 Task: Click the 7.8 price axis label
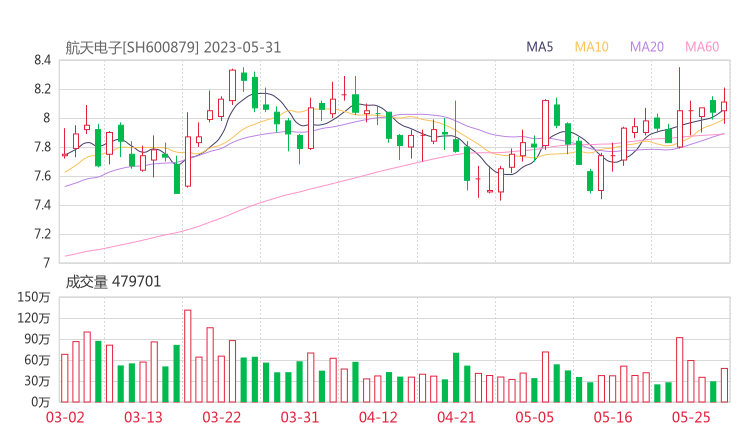(x=42, y=147)
